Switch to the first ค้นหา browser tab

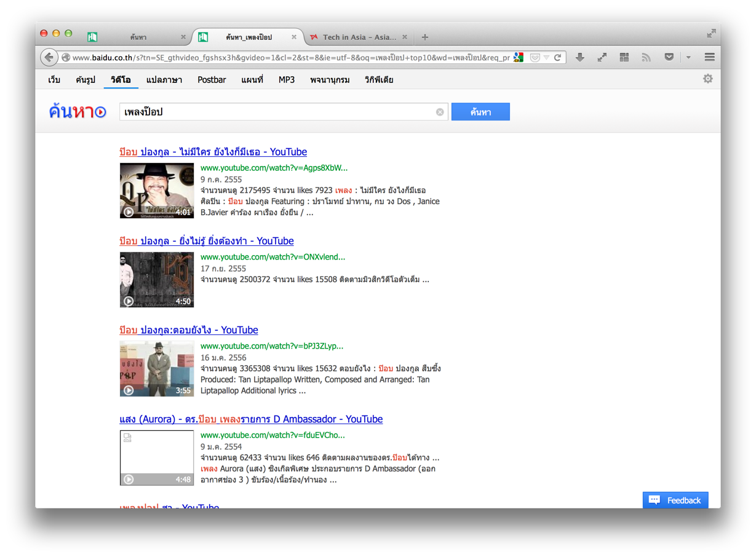[x=138, y=37]
